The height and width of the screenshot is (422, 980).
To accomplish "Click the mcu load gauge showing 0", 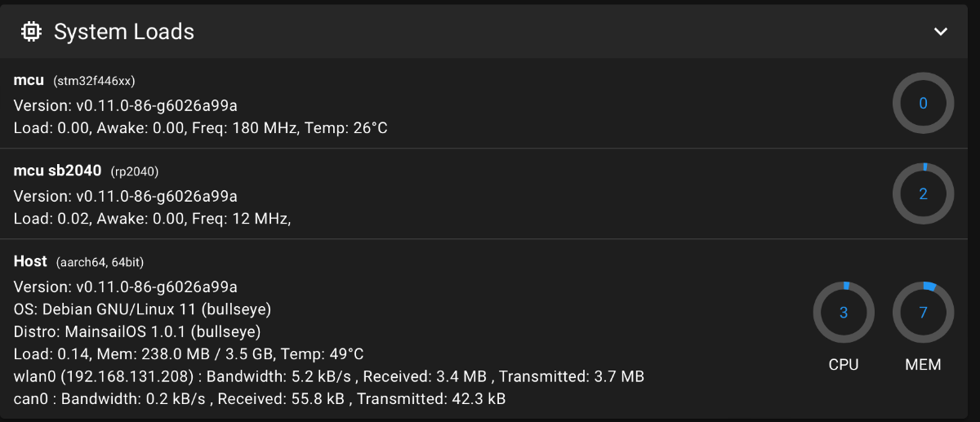I will (x=924, y=103).
